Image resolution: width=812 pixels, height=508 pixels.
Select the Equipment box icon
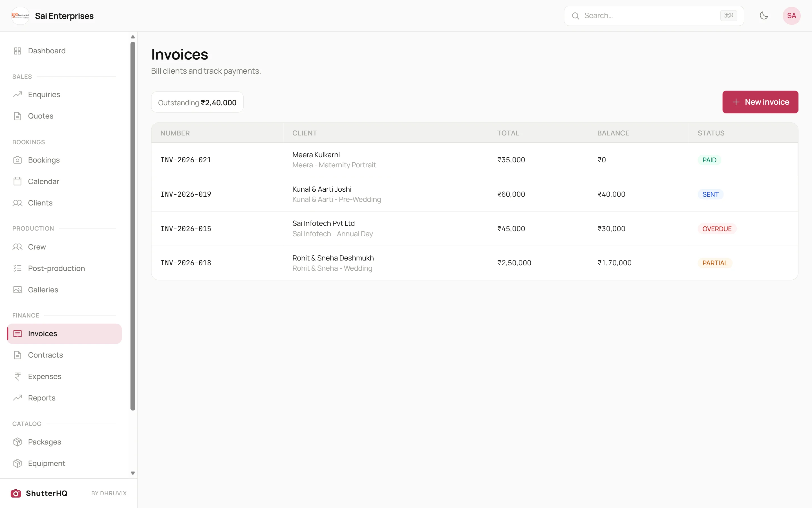click(x=17, y=463)
